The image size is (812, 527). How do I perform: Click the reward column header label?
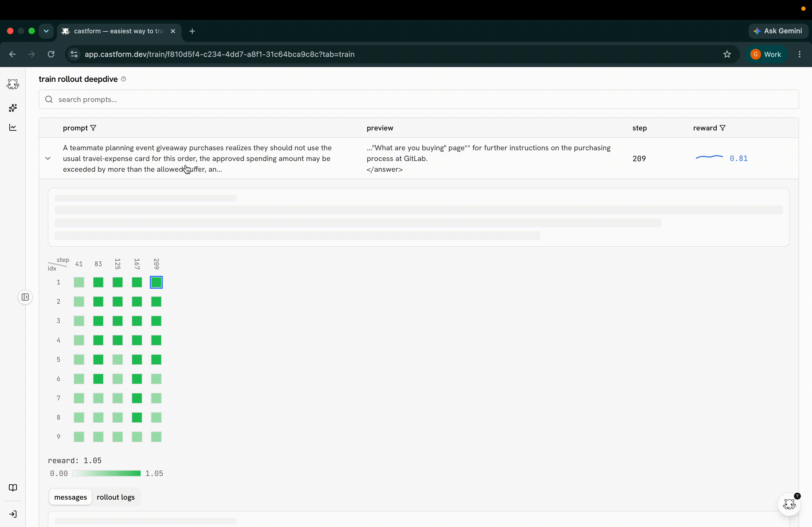coord(705,128)
